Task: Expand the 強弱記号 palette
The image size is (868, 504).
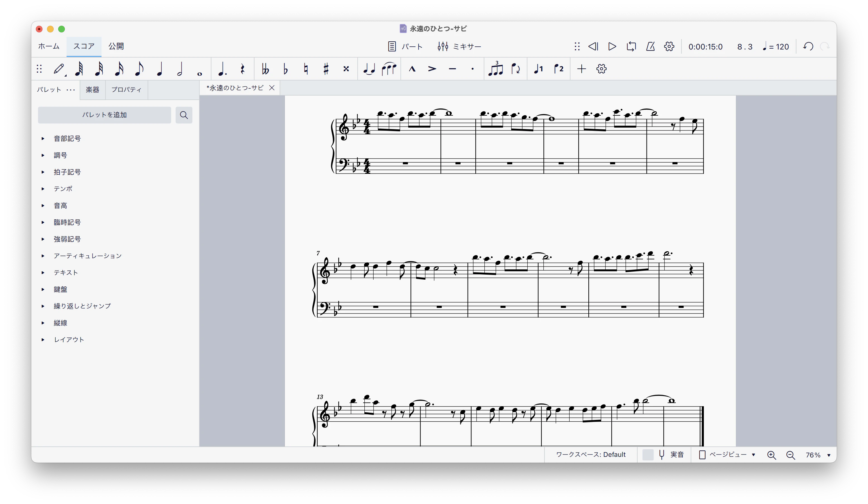Action: point(43,239)
